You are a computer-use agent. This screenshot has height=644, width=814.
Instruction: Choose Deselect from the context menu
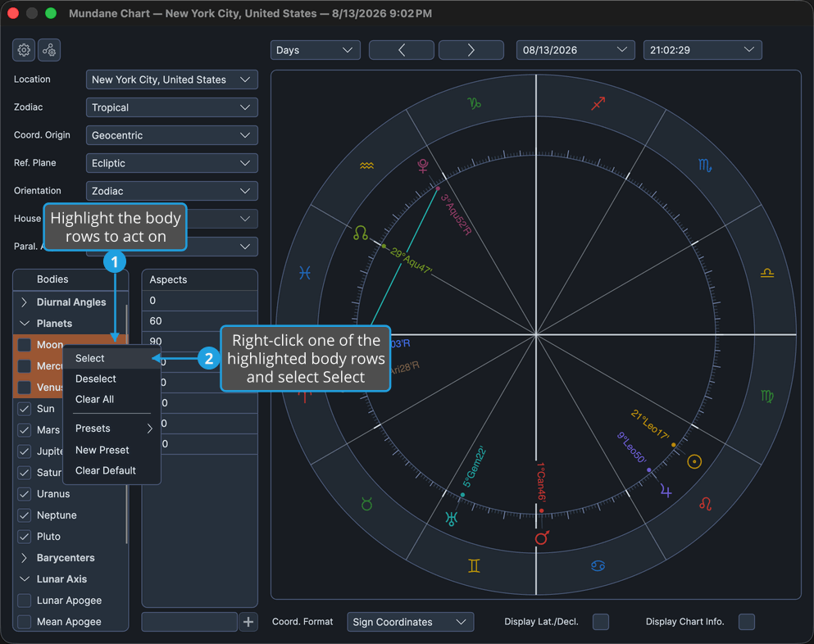[111, 379]
